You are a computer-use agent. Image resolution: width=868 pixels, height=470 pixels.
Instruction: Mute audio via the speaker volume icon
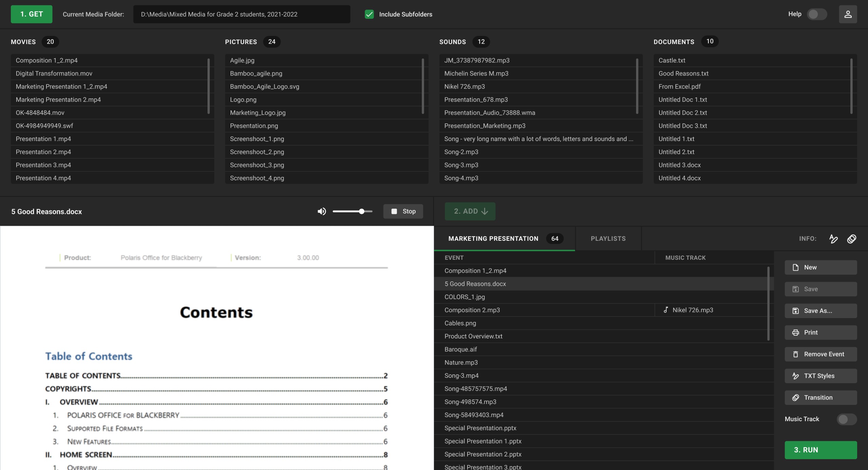coord(321,211)
